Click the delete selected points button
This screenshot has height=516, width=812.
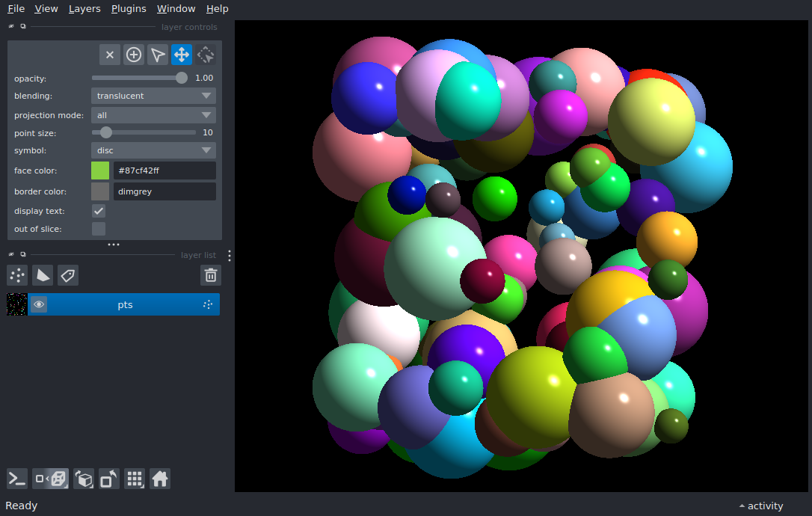pyautogui.click(x=110, y=55)
